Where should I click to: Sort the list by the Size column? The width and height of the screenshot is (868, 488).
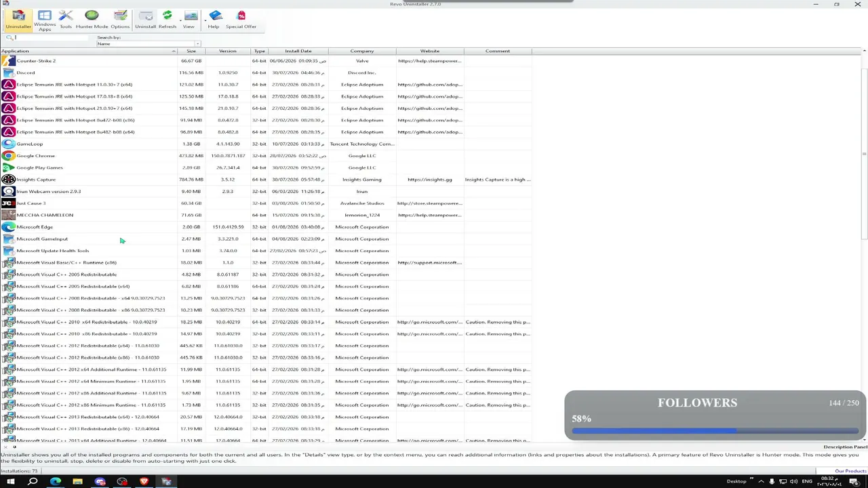coord(191,51)
